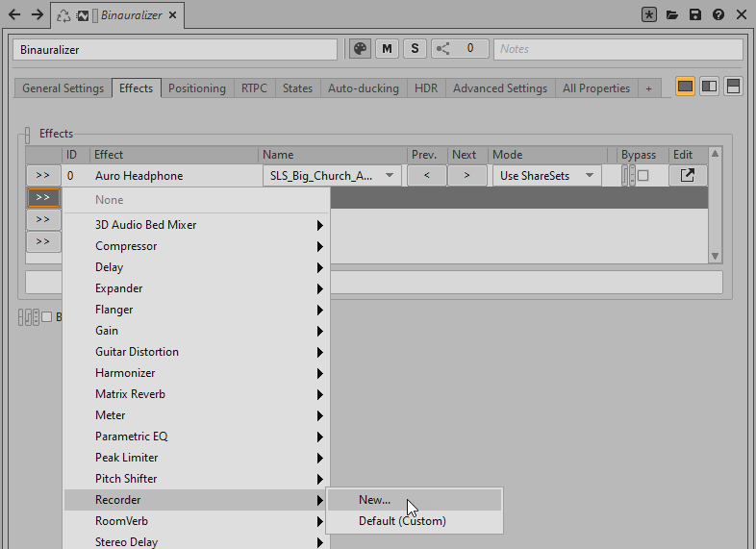Click the color palette icon button
756x549 pixels.
[x=360, y=49]
